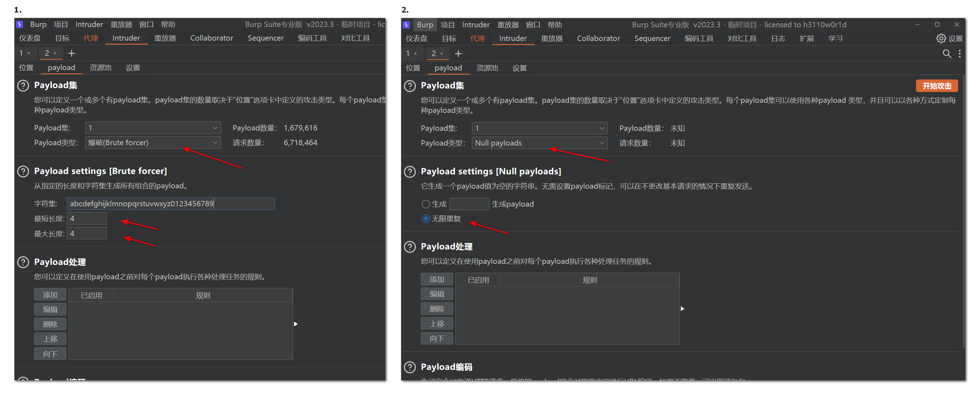Open help for Payload settings [Brute forcer]
The image size is (980, 395).
click(x=23, y=171)
